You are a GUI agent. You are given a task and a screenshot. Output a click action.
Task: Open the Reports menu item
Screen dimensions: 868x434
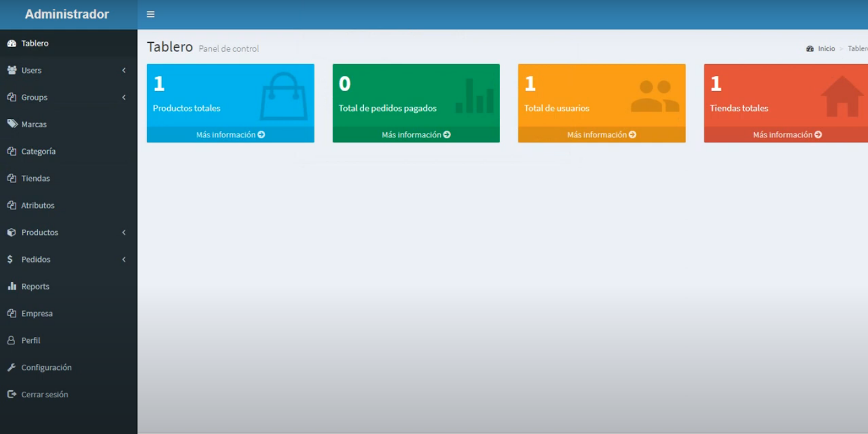pos(35,287)
